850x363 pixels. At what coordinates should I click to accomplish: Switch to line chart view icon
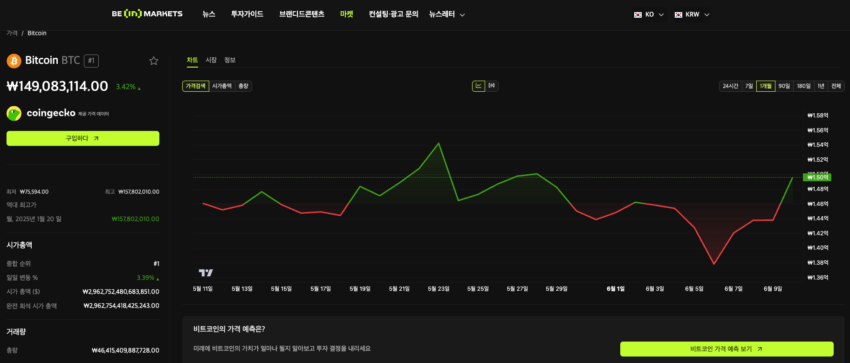click(x=478, y=86)
